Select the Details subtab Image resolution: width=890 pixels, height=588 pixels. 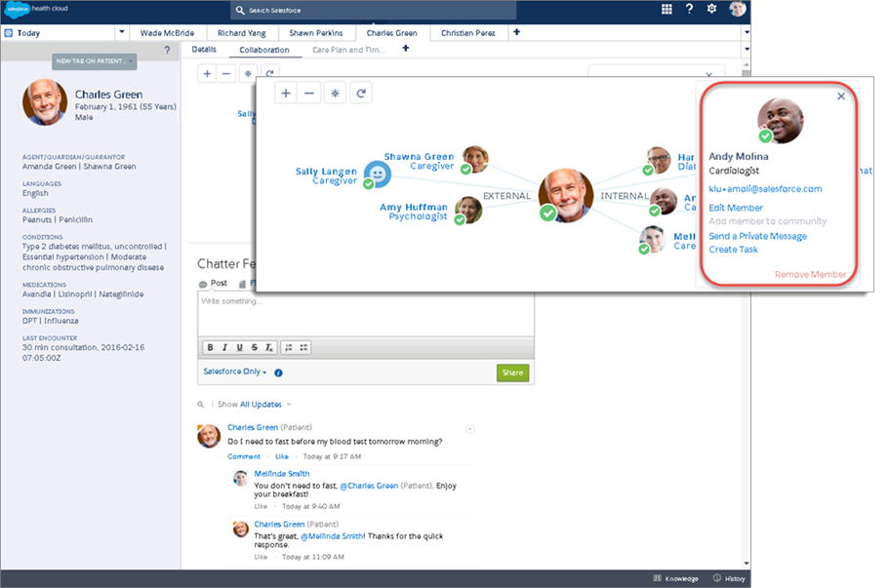[x=204, y=50]
